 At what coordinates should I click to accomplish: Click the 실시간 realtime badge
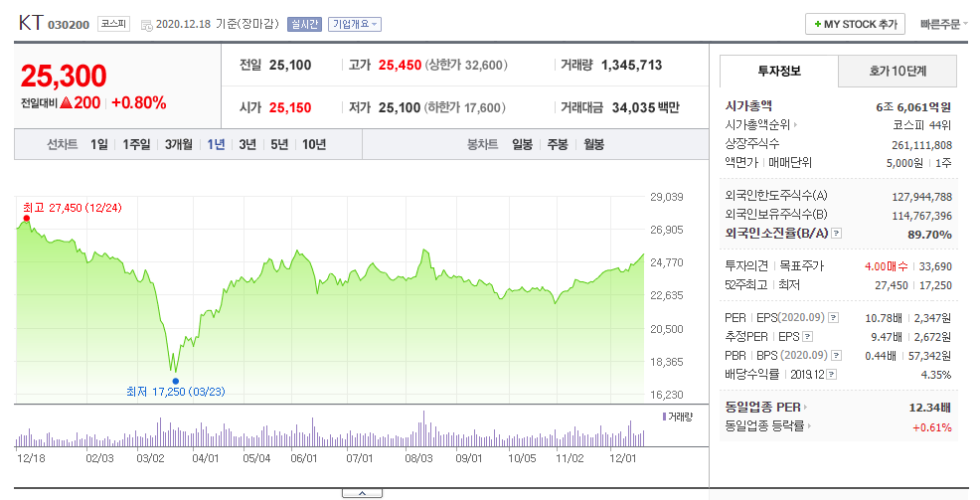click(304, 25)
